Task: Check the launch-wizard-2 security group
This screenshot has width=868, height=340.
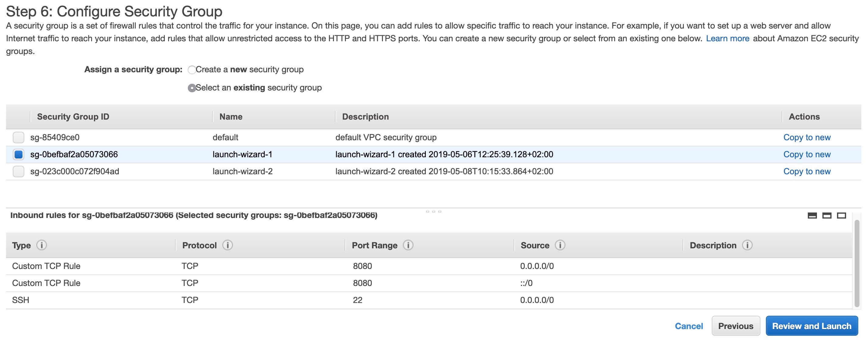Action: point(19,171)
